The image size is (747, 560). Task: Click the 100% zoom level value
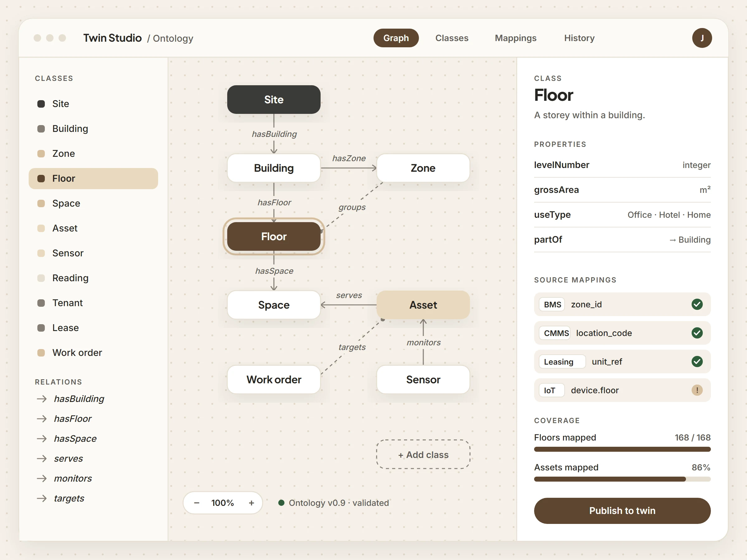click(x=223, y=503)
